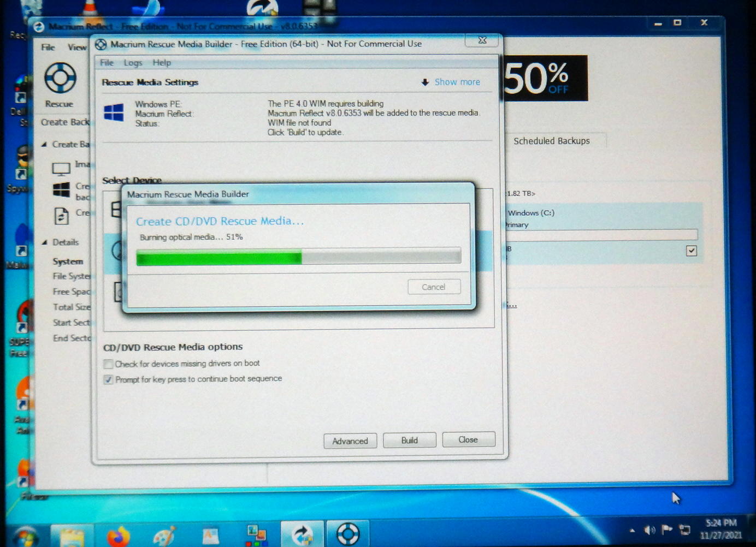Click the 'Total Size' row in Details
Image resolution: width=756 pixels, height=547 pixels.
pos(72,307)
